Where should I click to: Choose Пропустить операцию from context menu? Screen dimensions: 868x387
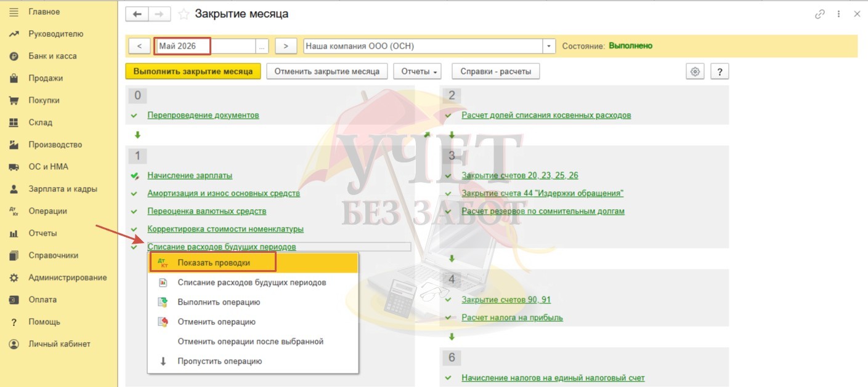pos(219,361)
